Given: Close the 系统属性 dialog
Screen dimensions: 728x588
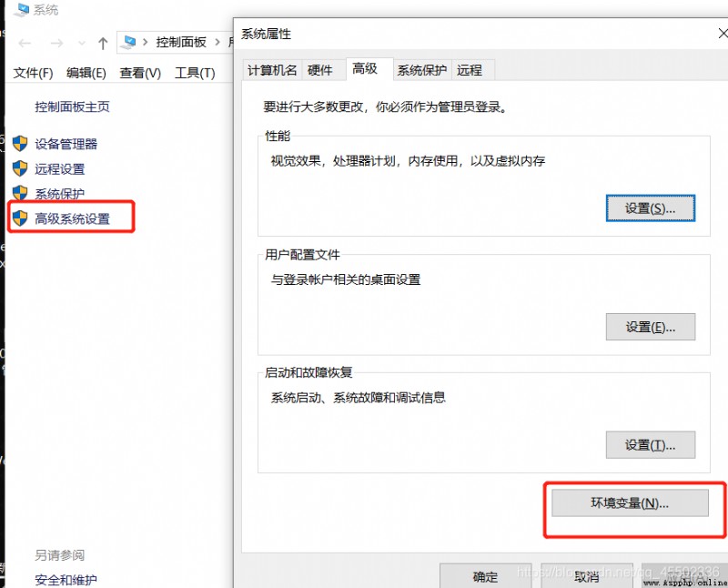Looking at the screenshot, I should (x=722, y=34).
